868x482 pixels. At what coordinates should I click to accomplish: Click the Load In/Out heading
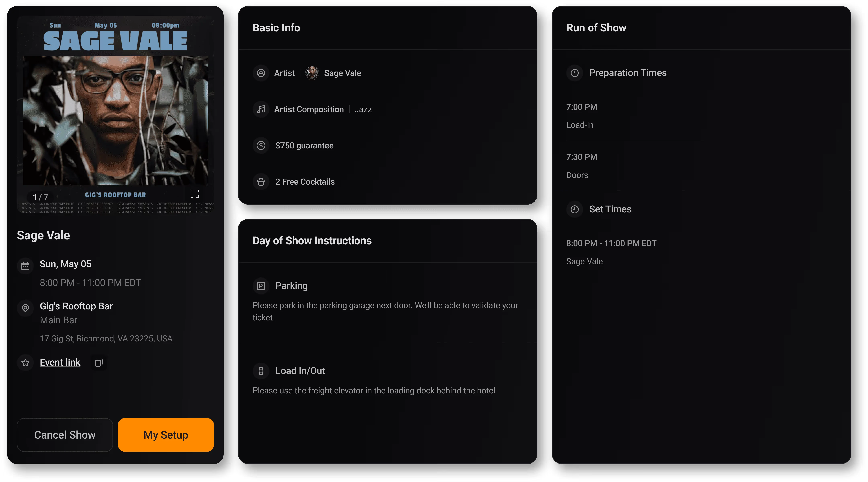pos(300,371)
